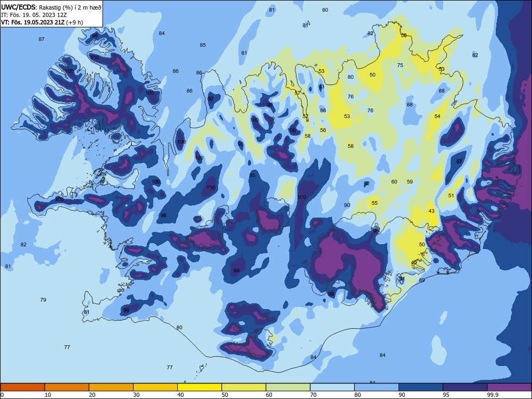Click the '(+9 h)' forecast offset text

pos(74,22)
